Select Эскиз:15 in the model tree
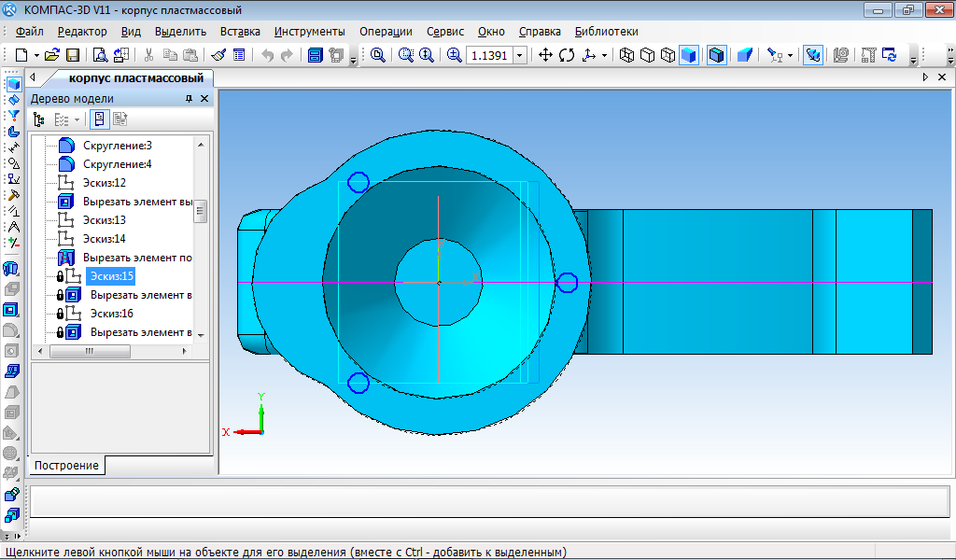Screen dimensions: 956x560 pyautogui.click(x=112, y=276)
